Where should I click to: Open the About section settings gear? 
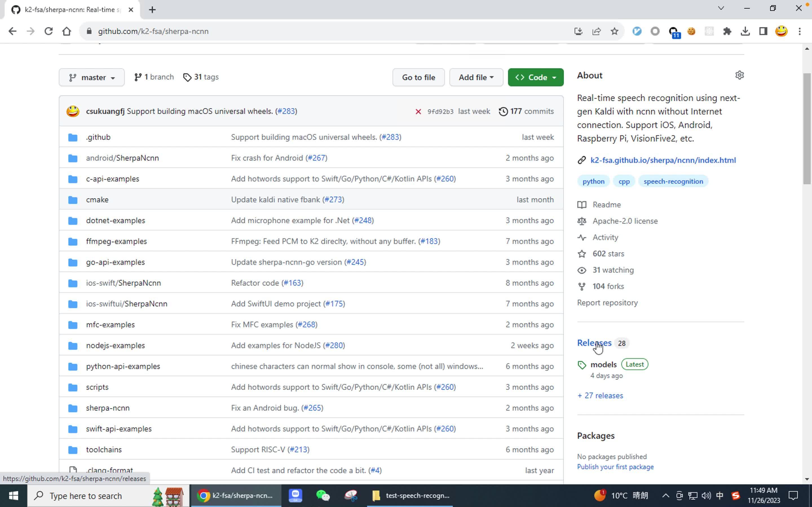click(739, 75)
